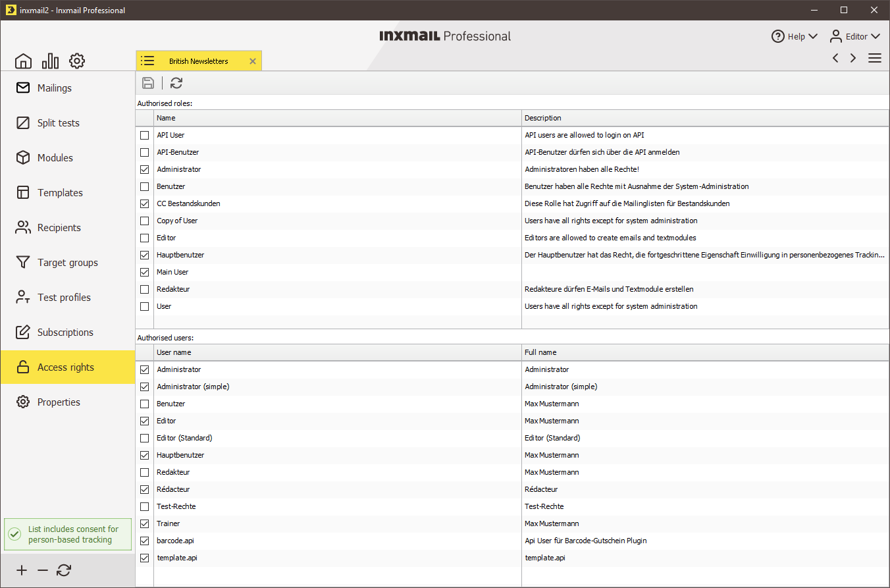Uncheck the Rédacteur user checkbox

145,489
